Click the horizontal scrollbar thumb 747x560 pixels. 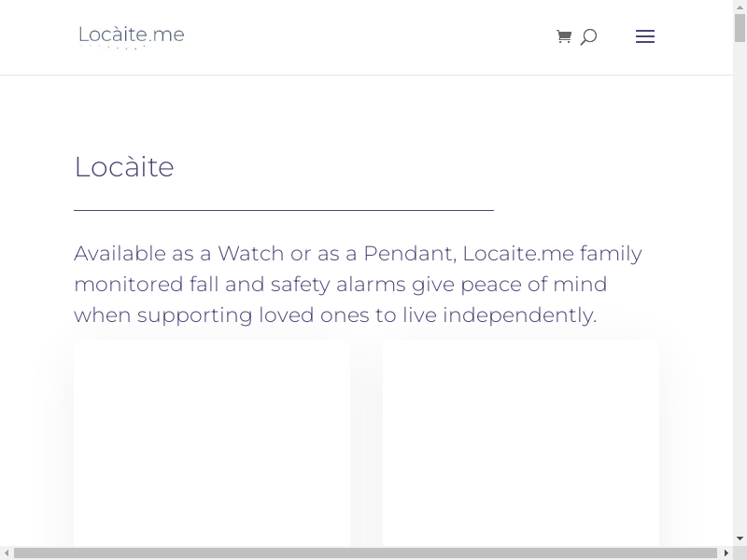(366, 553)
